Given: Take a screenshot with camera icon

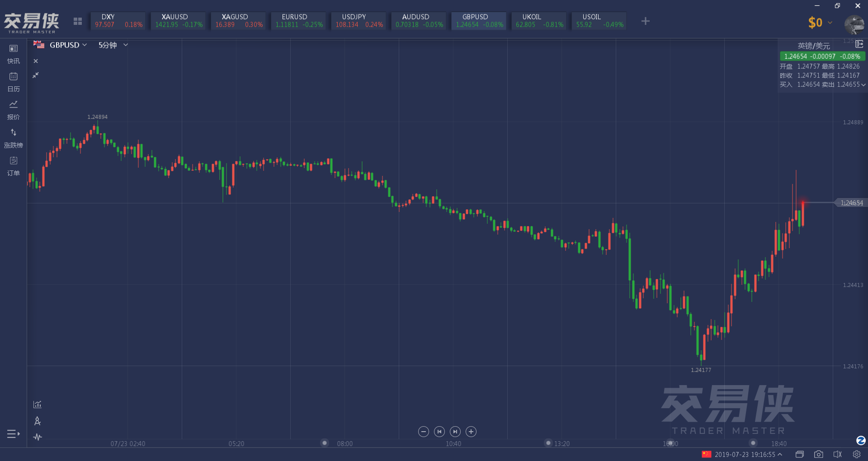Looking at the screenshot, I should coord(818,454).
